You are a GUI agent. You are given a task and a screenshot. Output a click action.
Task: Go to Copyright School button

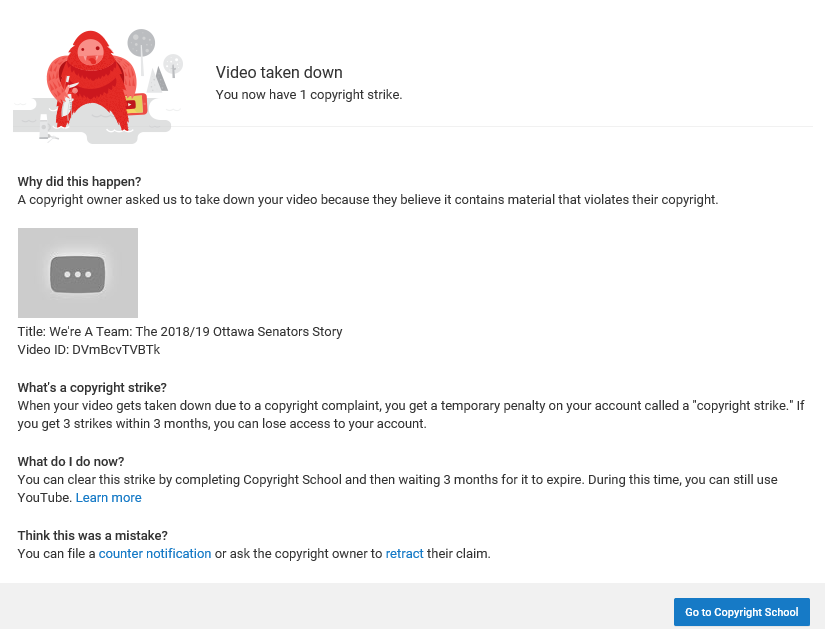(x=741, y=612)
